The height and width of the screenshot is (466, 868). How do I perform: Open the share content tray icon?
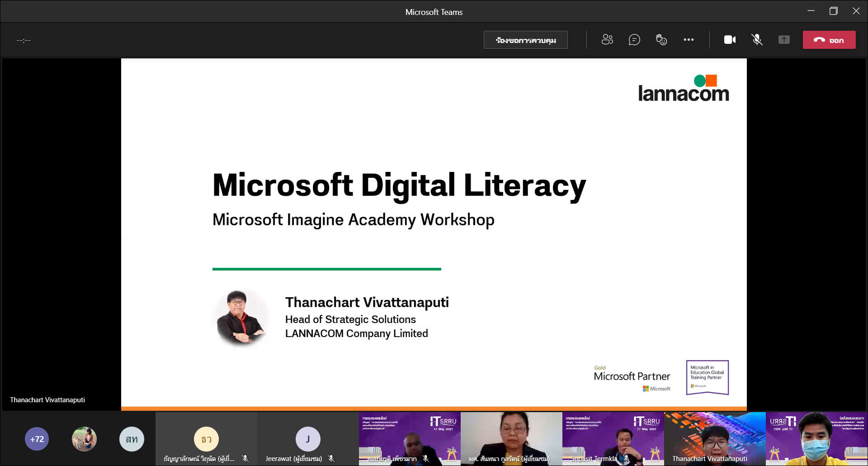(x=784, y=40)
